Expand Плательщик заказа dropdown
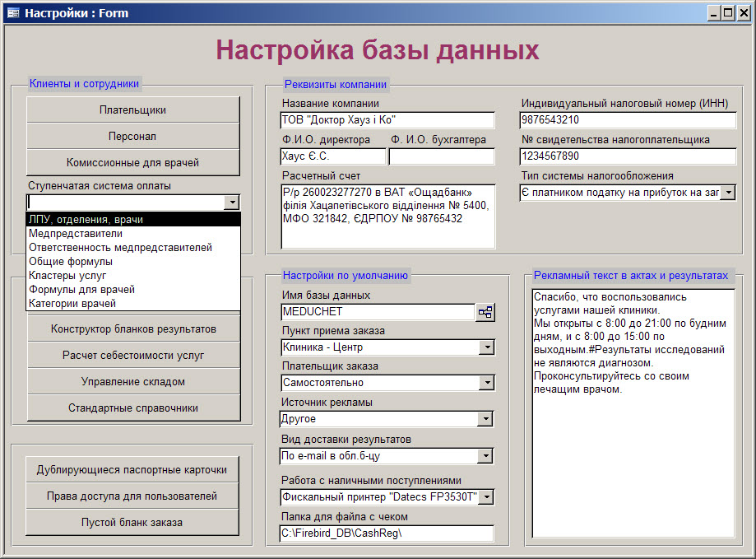Viewport: 756px width, 559px height. [487, 383]
